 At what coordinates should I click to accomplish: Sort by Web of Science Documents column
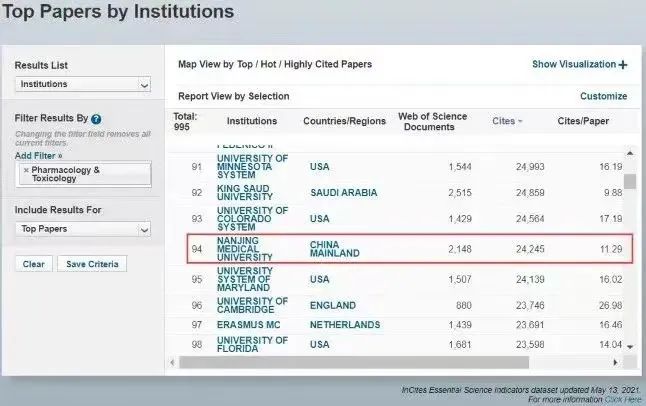(x=434, y=121)
